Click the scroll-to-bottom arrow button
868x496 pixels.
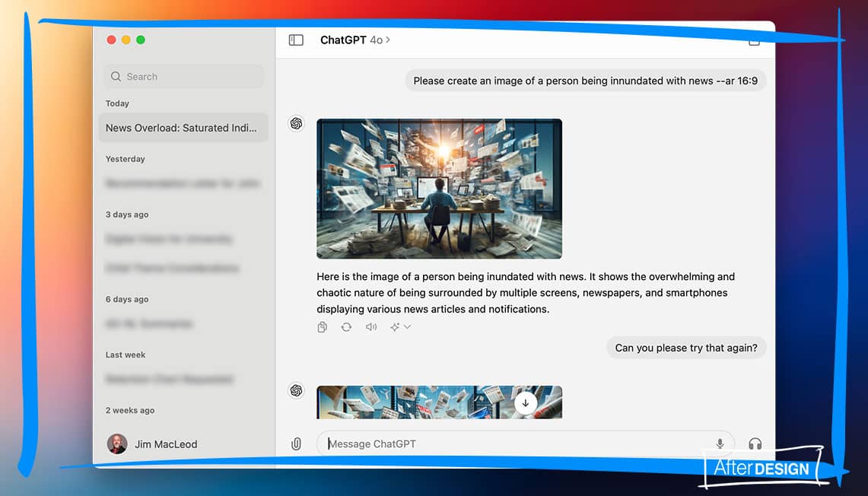coord(525,402)
